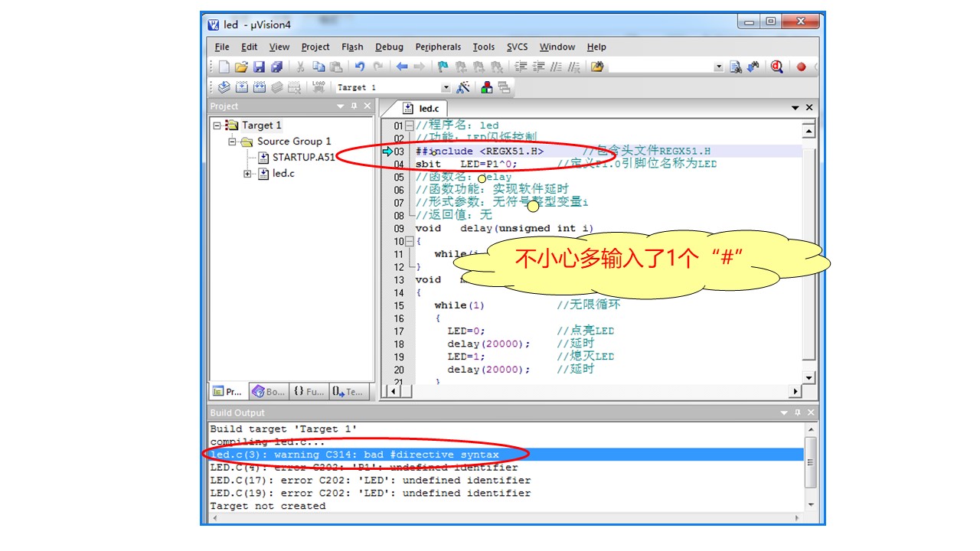Download to flash with the LOAD icon
The height and width of the screenshot is (551, 980).
(x=318, y=87)
